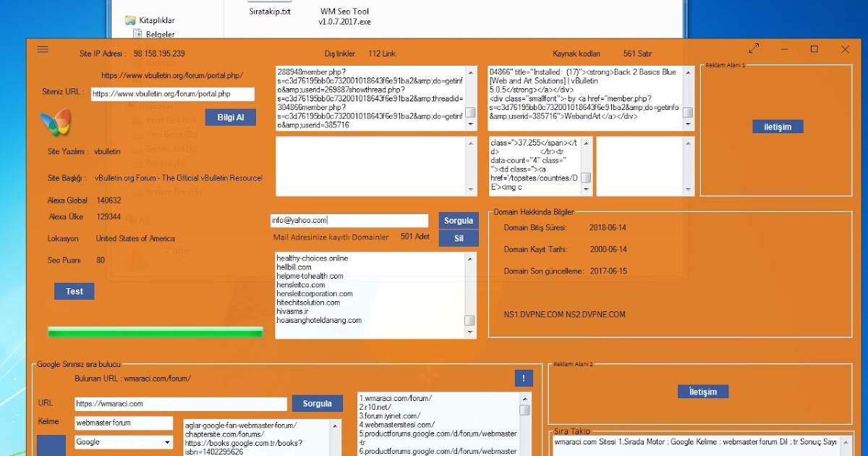The height and width of the screenshot is (456, 868).
Task: Click İletişim in Reklam Alanı 1
Action: (x=778, y=127)
